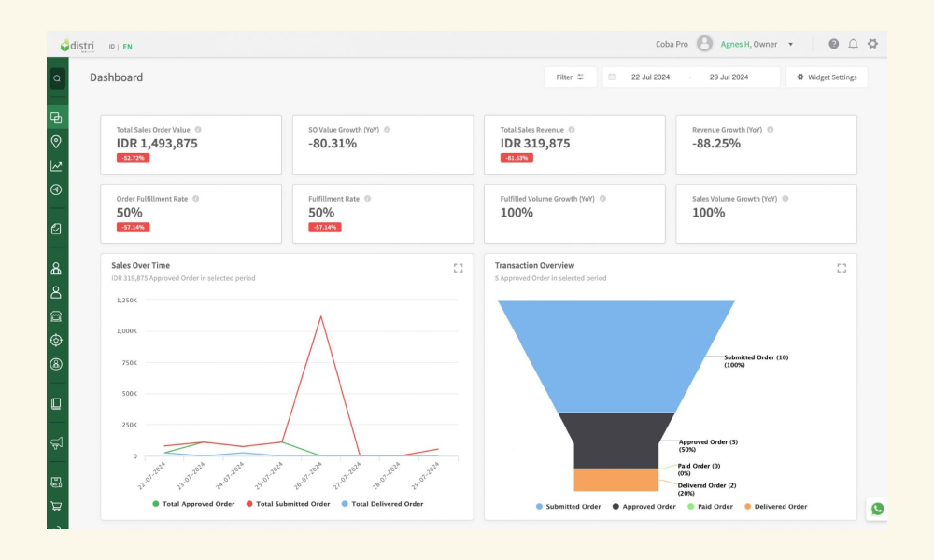Expand Sales Over Time chart to fullscreen
The height and width of the screenshot is (560, 934).
pyautogui.click(x=458, y=269)
